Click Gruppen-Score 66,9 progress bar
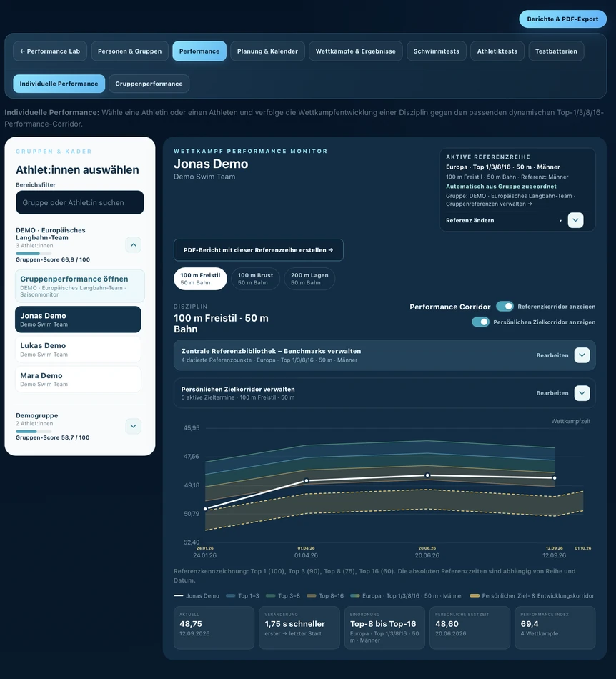The image size is (616, 679). [34, 253]
